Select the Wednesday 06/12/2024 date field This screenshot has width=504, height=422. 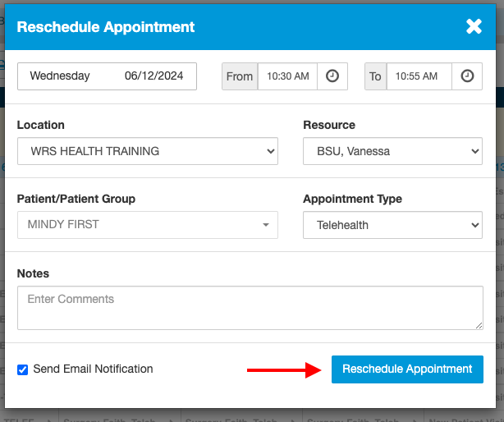pos(107,76)
